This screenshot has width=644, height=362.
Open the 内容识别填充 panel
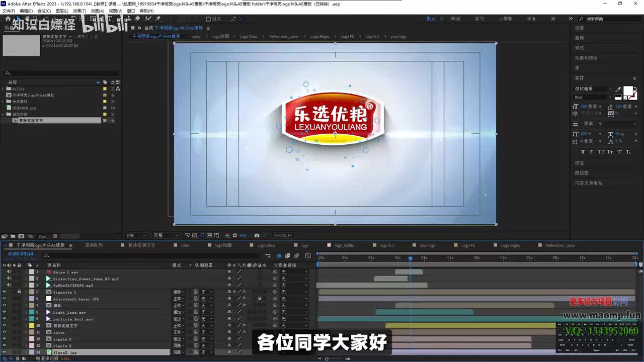pos(588,183)
